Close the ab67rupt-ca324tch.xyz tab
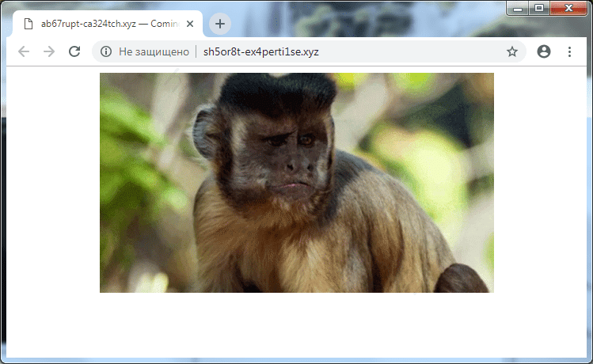 coord(190,24)
